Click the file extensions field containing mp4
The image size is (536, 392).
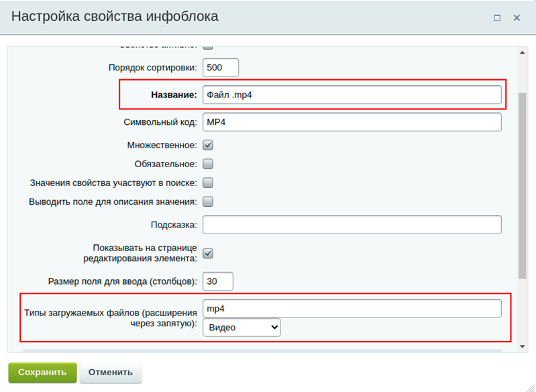pyautogui.click(x=352, y=308)
